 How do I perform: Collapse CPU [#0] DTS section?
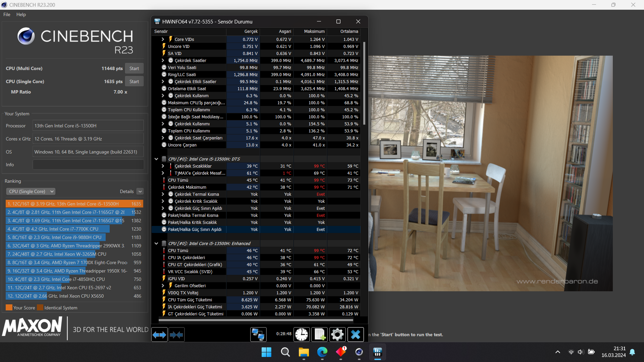(x=156, y=159)
